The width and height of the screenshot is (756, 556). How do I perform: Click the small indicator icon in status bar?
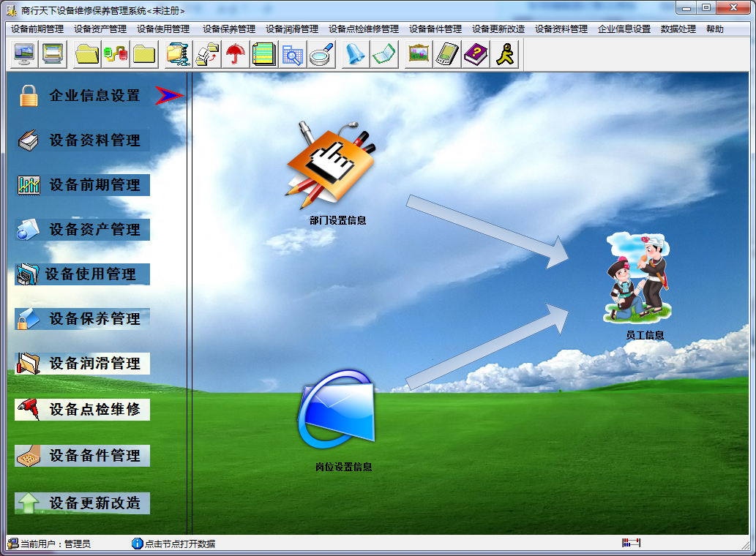(631, 543)
